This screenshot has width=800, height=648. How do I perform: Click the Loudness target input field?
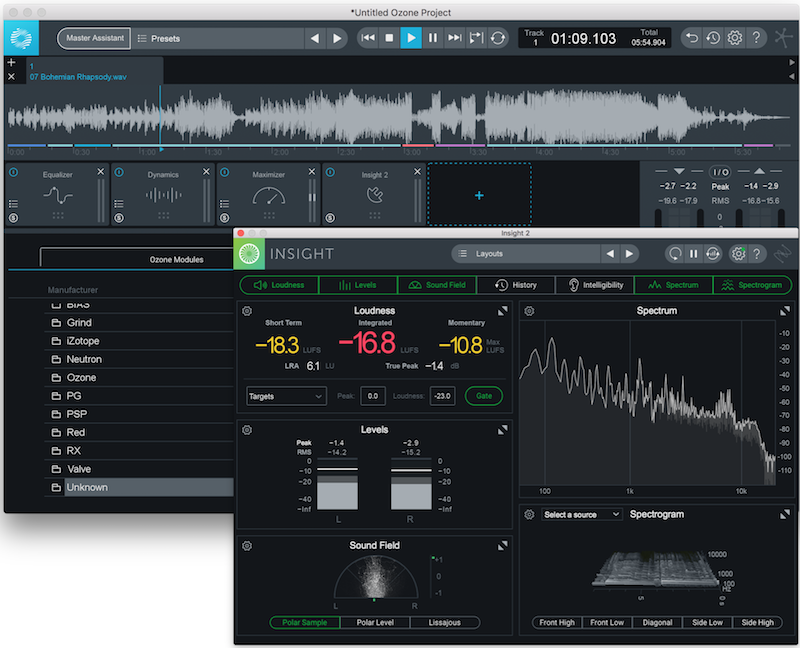tap(442, 396)
